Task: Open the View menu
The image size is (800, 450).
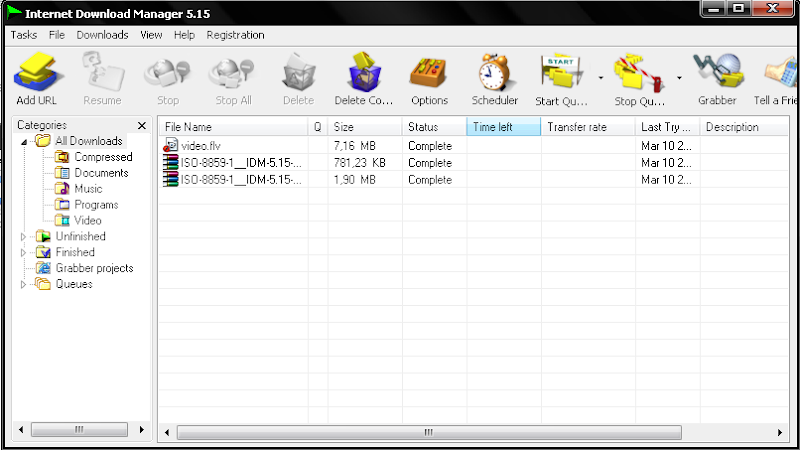Action: pos(151,35)
